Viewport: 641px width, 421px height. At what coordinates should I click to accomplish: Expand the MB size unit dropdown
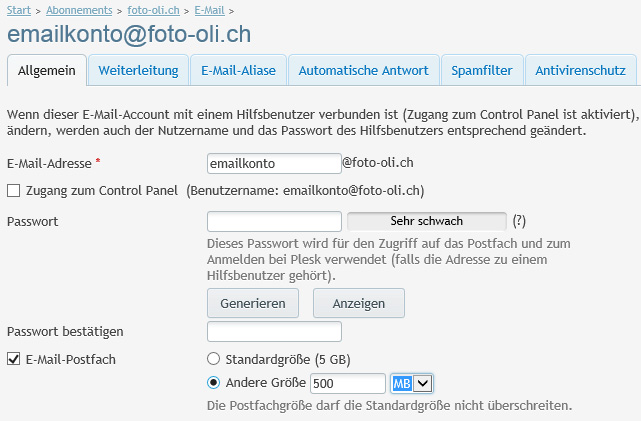(x=412, y=383)
